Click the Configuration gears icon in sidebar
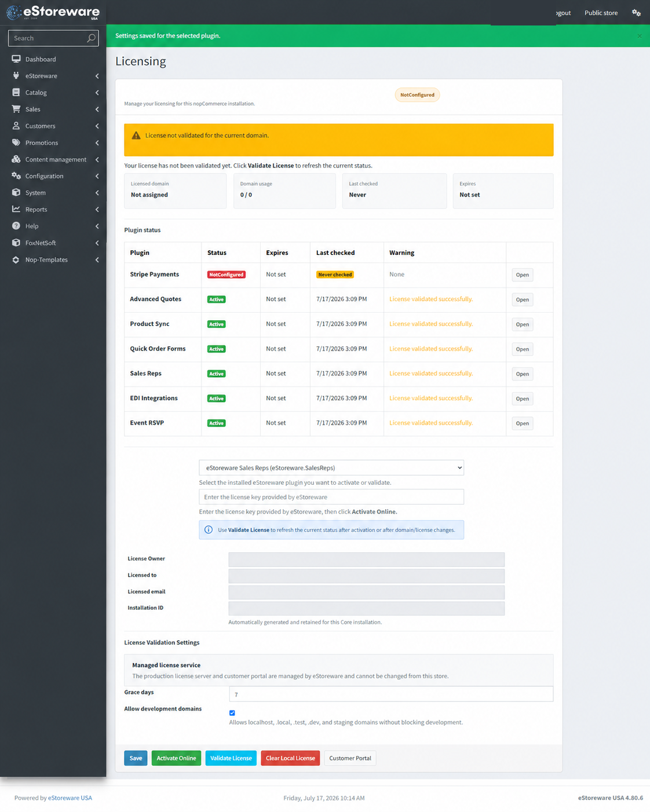The height and width of the screenshot is (812, 650). coord(16,176)
